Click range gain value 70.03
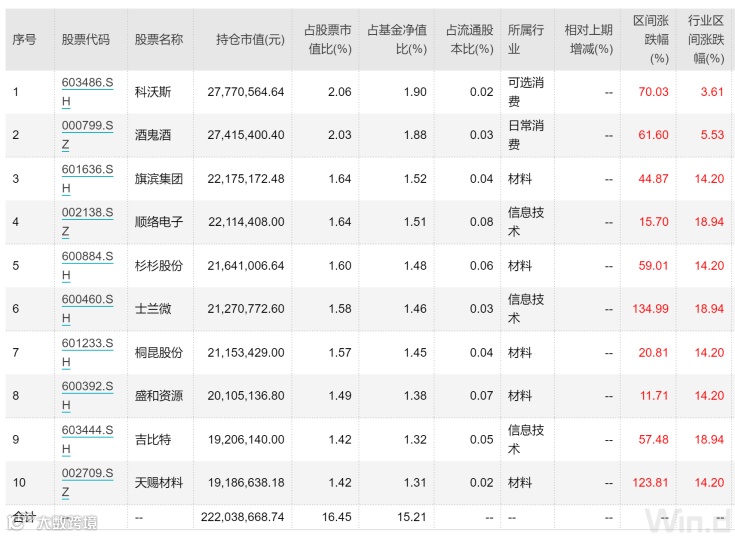The image size is (735, 537). click(653, 92)
